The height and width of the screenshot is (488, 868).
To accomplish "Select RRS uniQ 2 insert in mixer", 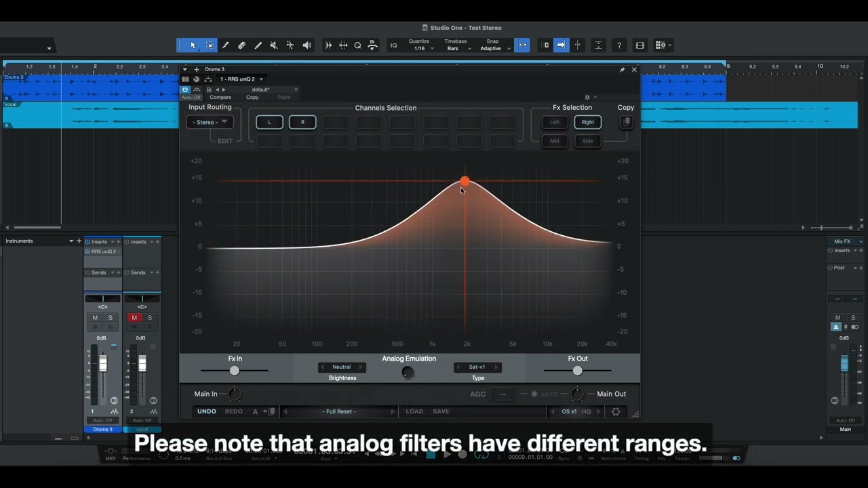I will click(103, 251).
